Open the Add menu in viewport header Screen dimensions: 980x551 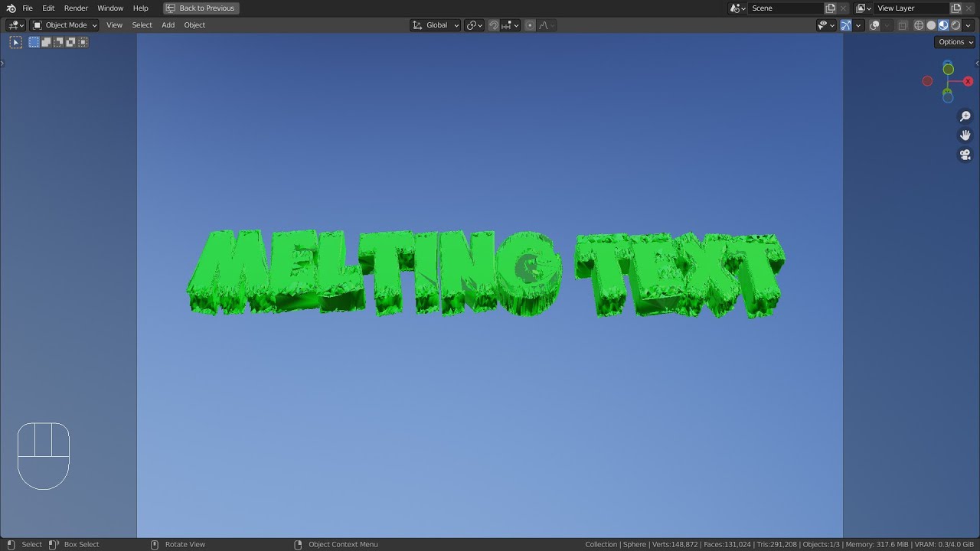(x=168, y=24)
